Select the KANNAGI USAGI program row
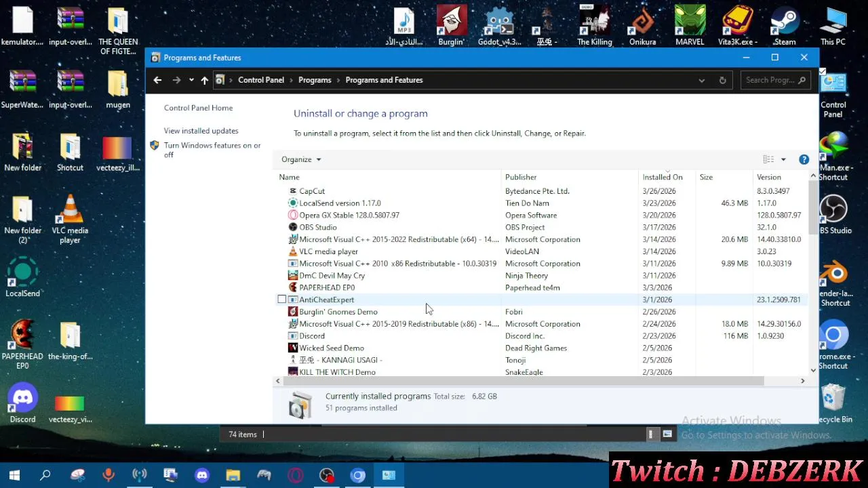This screenshot has width=868, height=488. tap(542, 360)
